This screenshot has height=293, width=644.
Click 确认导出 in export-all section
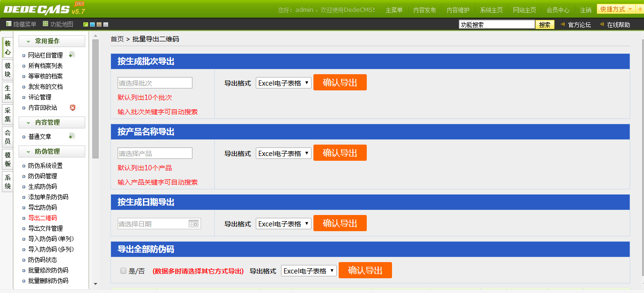click(x=365, y=270)
